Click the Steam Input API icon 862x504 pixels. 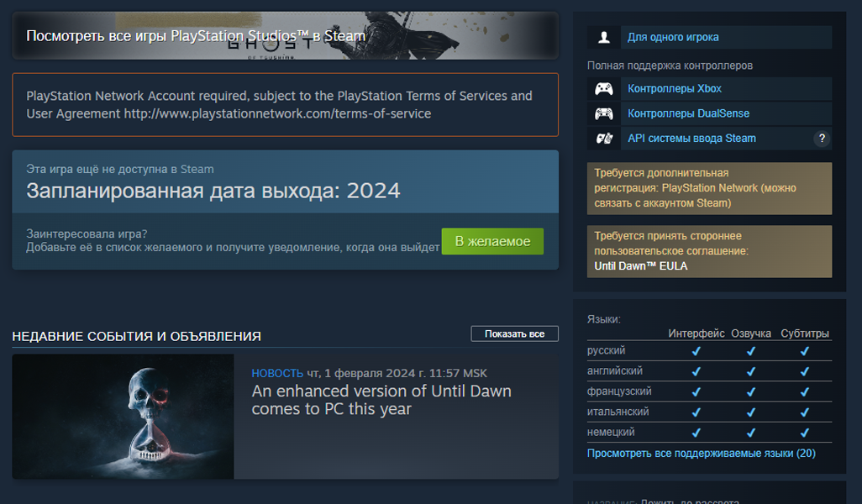(603, 139)
